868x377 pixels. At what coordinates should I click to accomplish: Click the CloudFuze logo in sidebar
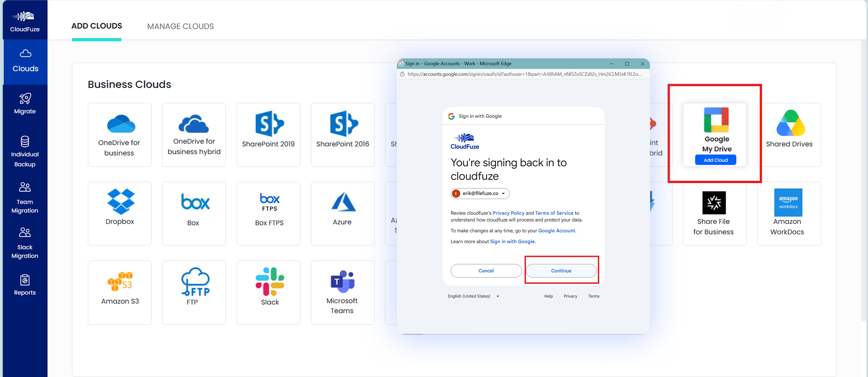[x=25, y=21]
